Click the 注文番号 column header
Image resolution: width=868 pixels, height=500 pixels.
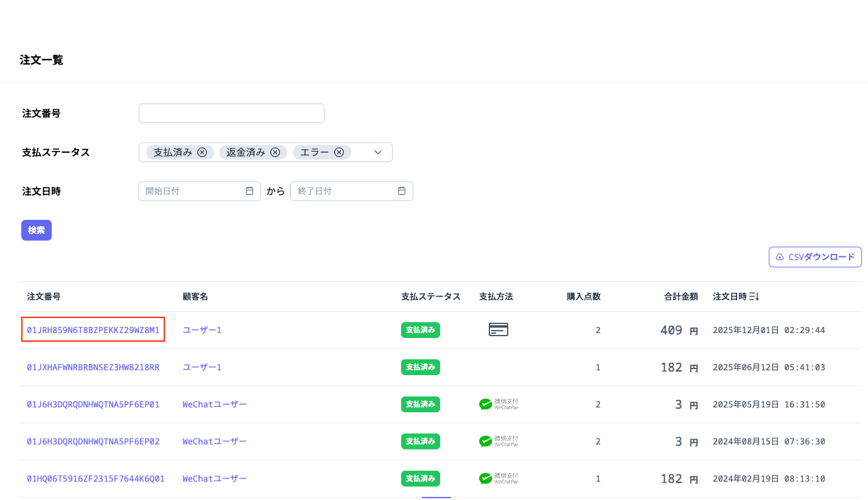(44, 297)
